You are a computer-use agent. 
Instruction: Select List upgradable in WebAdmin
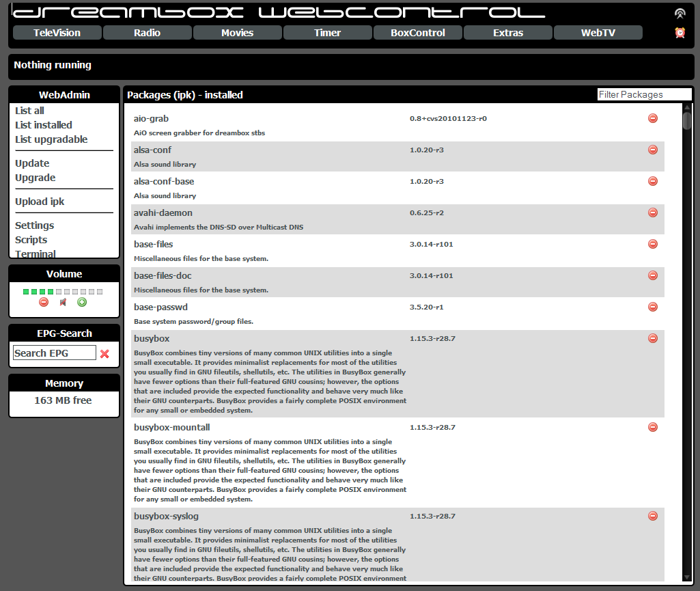point(51,139)
